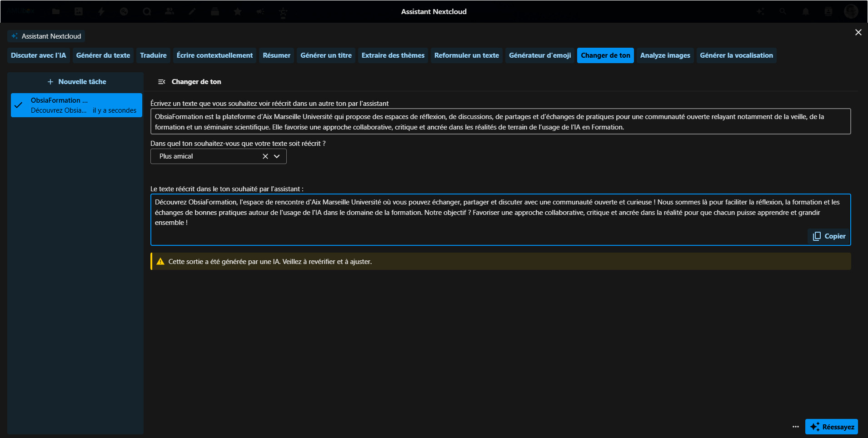
Task: Click the user avatar in top bar
Action: (851, 11)
